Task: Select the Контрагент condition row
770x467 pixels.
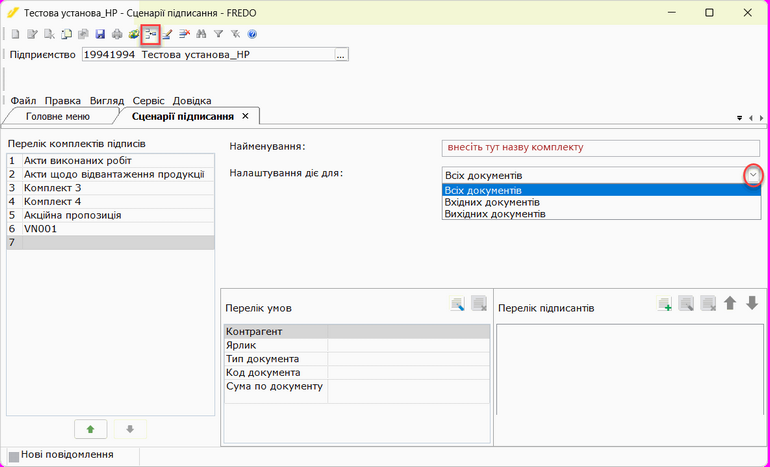Action: coord(357,331)
